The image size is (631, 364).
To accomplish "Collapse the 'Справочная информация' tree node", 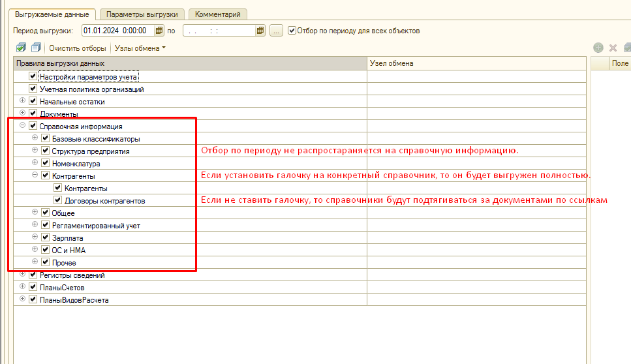I will 23,126.
